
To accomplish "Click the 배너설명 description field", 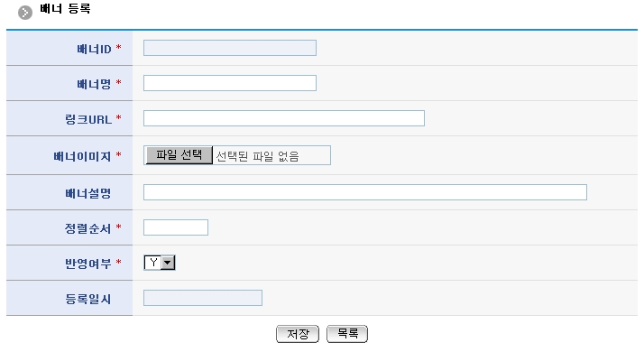I will pos(365,192).
